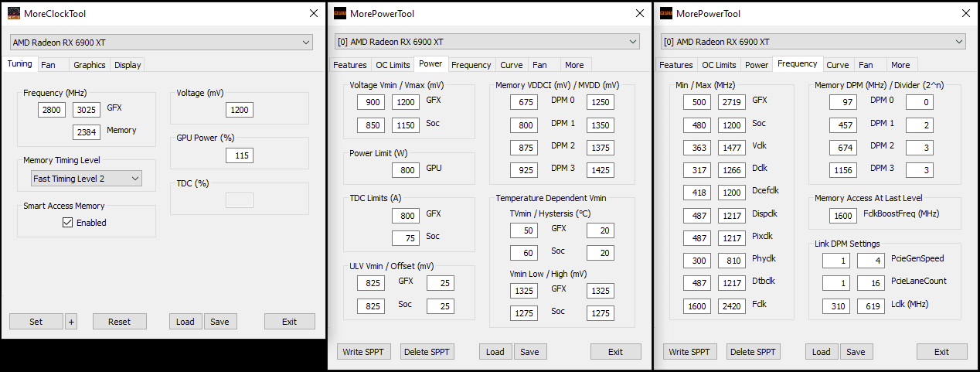The height and width of the screenshot is (372, 980).
Task: Open the Display tab in MoreClockTool
Action: click(128, 65)
